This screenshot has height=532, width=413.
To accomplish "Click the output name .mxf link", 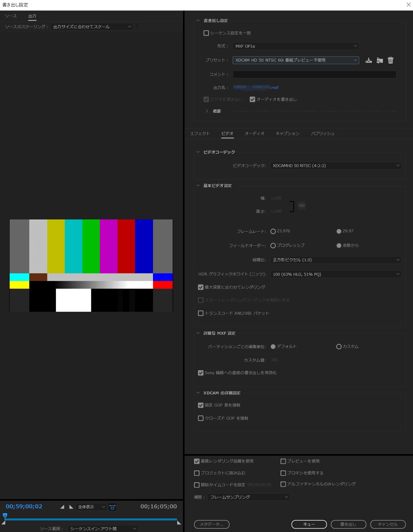I will 256,87.
